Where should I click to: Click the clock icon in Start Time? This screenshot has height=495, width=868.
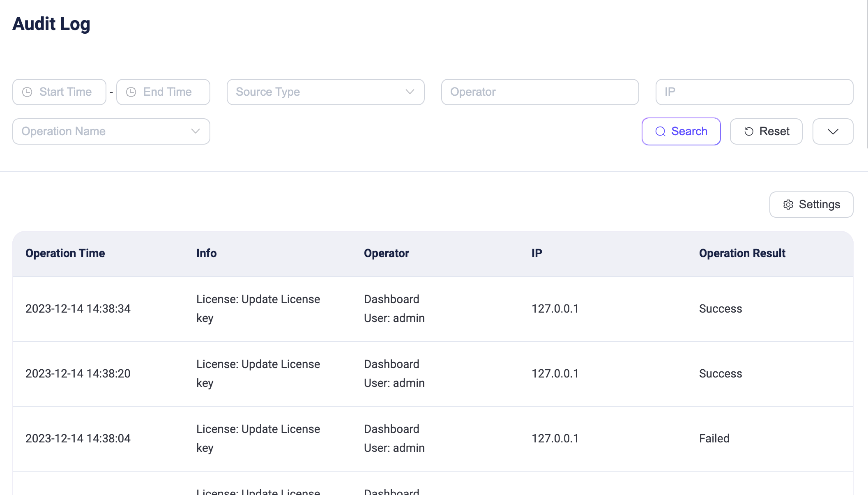click(27, 92)
